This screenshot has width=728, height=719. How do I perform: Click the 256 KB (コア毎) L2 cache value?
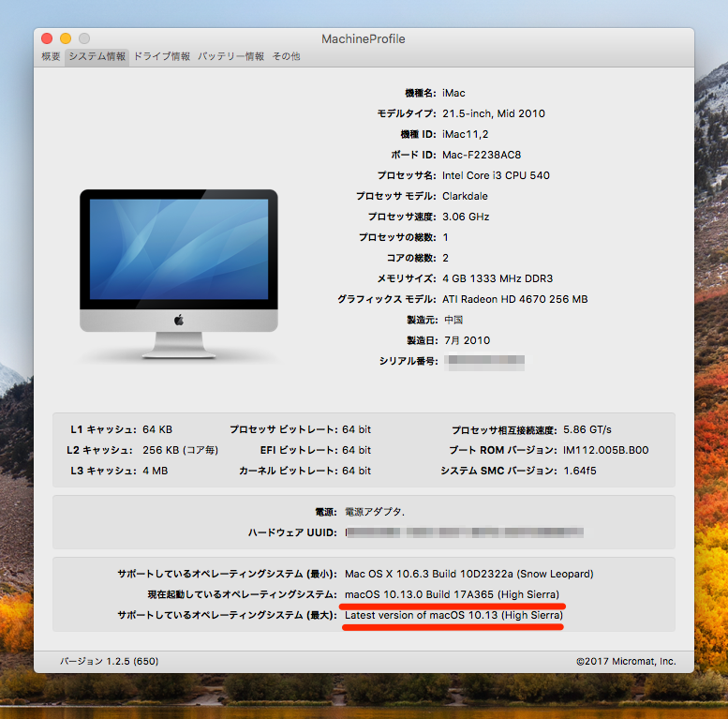click(x=180, y=450)
